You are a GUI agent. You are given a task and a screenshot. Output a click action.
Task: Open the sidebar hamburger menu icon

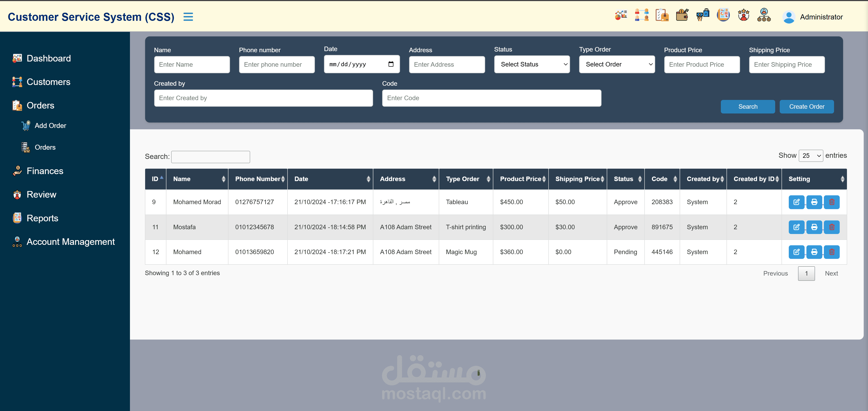pos(188,17)
